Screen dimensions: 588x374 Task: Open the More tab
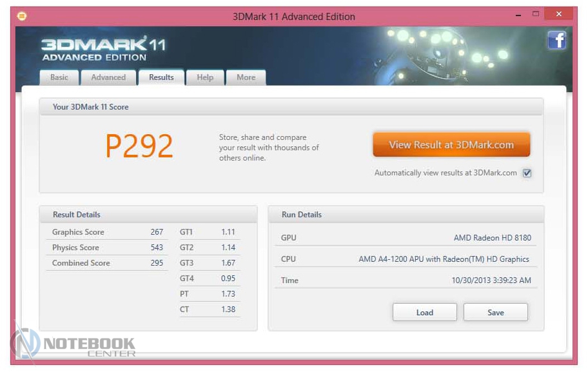[246, 77]
